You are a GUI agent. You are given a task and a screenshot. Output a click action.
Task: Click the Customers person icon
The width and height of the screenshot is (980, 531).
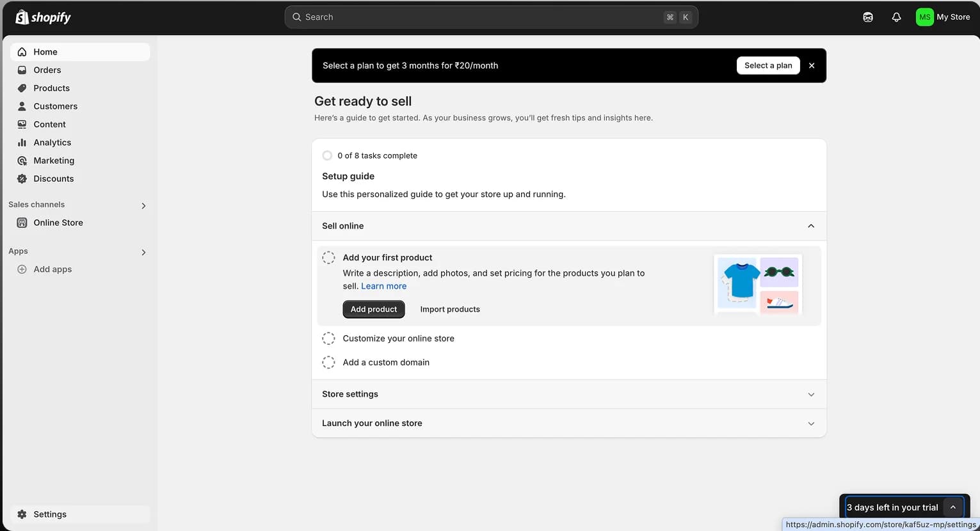click(x=22, y=106)
